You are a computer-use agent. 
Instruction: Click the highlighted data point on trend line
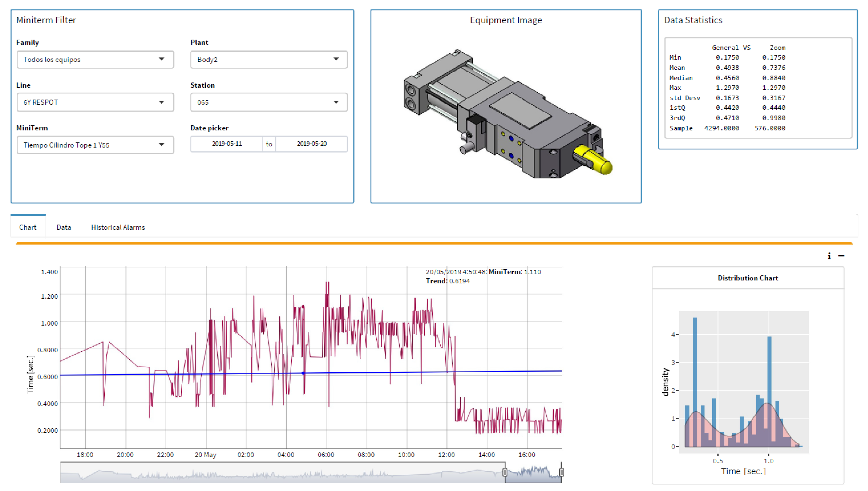click(x=303, y=373)
